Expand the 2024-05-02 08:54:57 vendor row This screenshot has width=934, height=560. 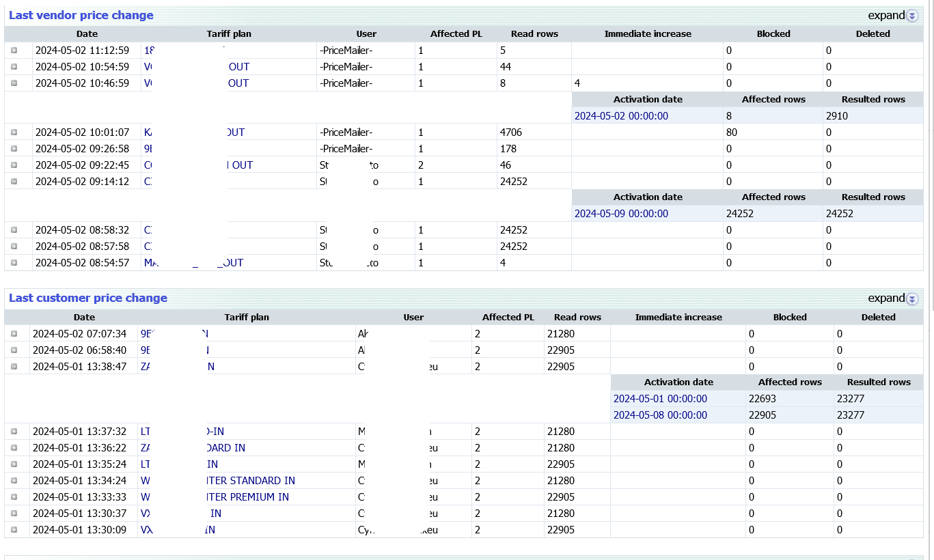pos(14,263)
